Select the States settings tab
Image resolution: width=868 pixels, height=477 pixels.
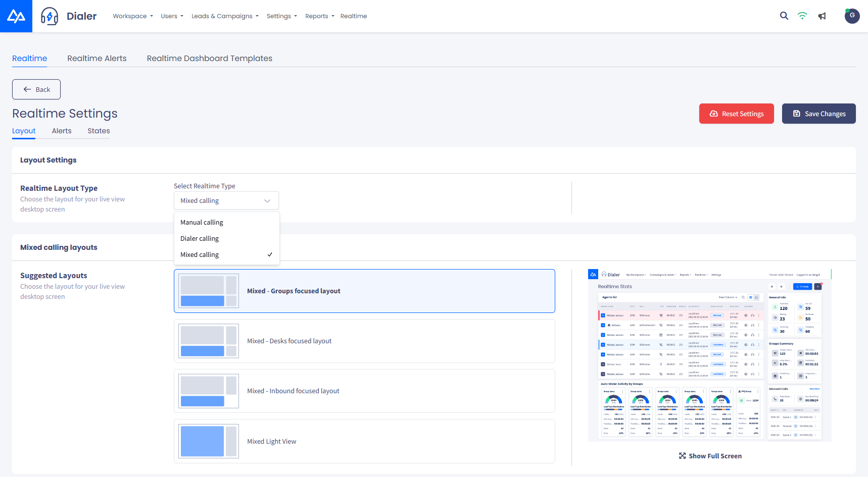point(99,131)
